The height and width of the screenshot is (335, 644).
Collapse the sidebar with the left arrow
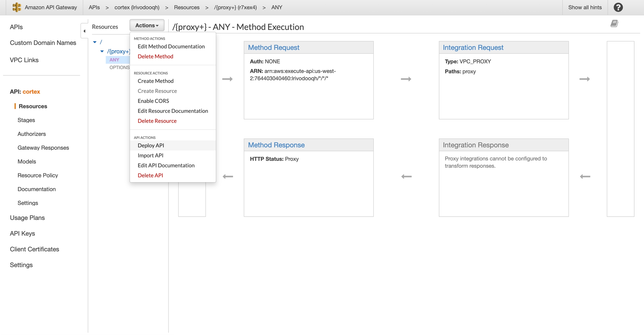(84, 31)
